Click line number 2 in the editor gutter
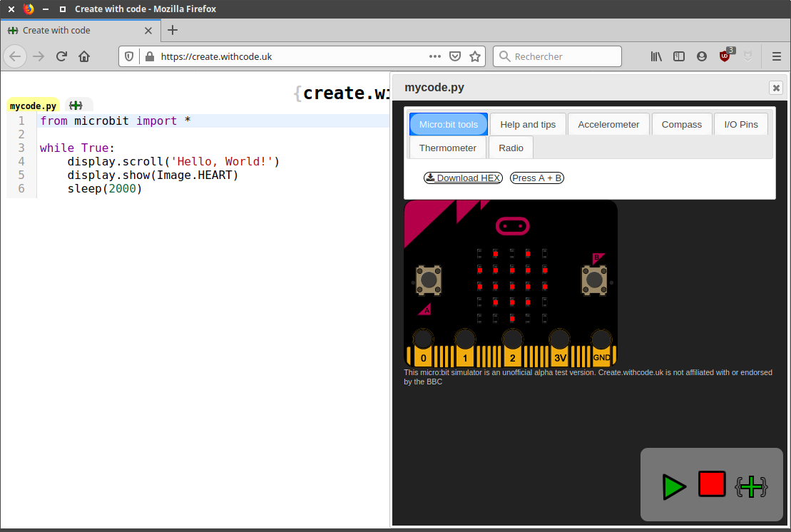791x532 pixels. point(21,135)
